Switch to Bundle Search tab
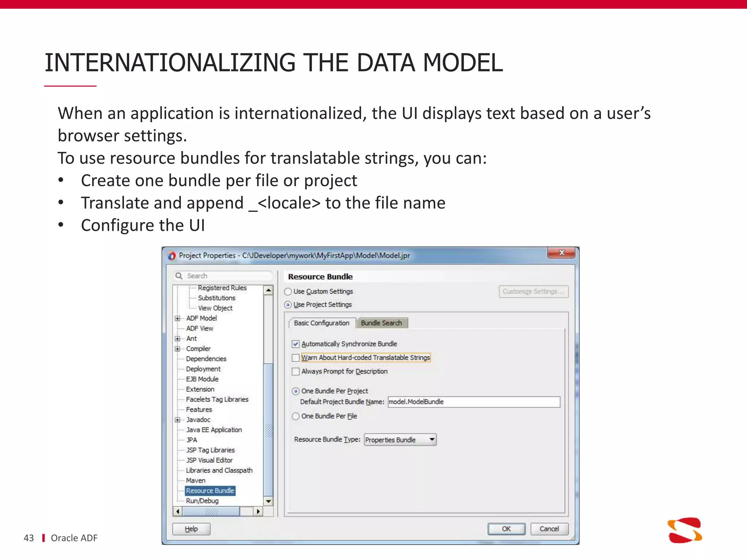 click(382, 323)
